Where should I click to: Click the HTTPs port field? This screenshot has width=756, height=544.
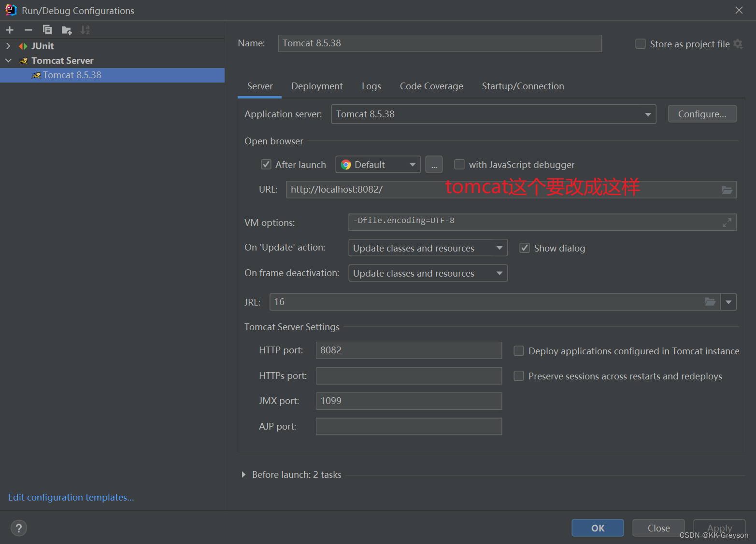[409, 376]
